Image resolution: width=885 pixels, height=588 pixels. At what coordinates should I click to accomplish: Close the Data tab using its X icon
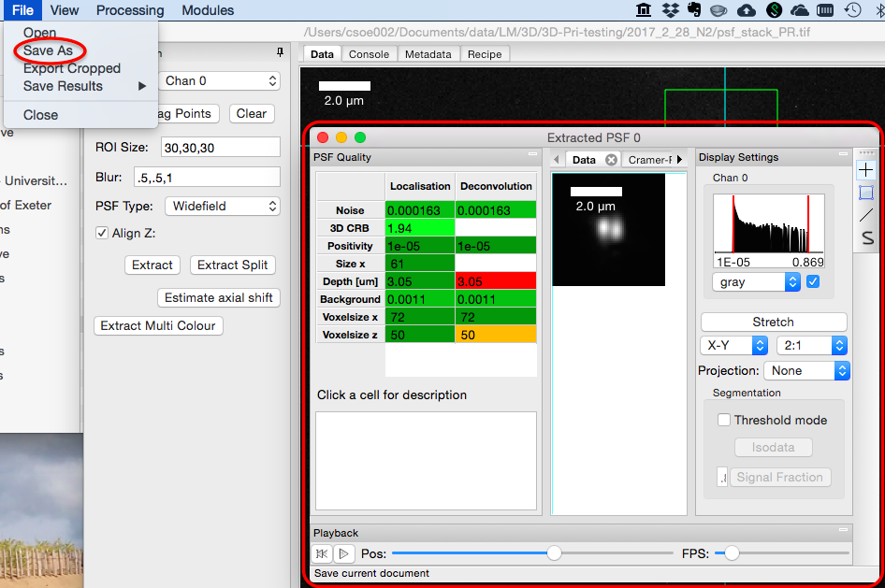click(611, 160)
